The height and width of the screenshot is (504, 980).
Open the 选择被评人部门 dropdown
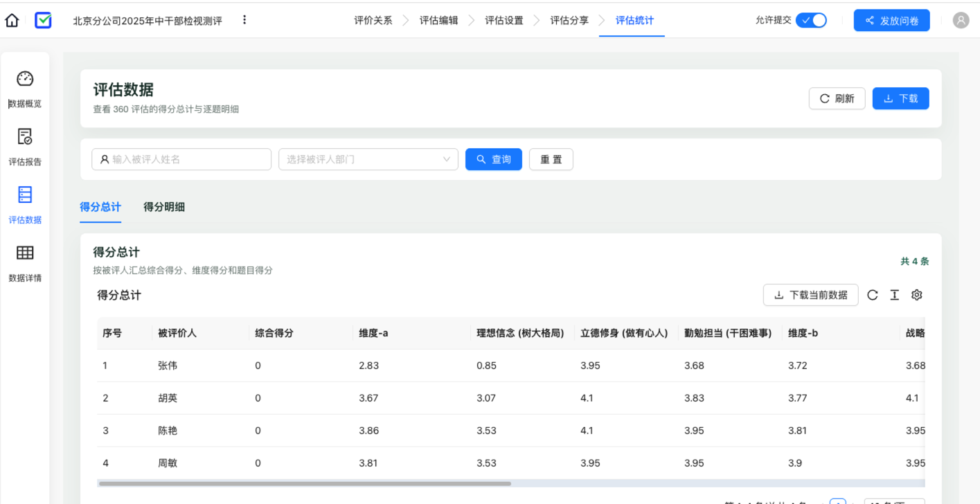click(x=368, y=159)
